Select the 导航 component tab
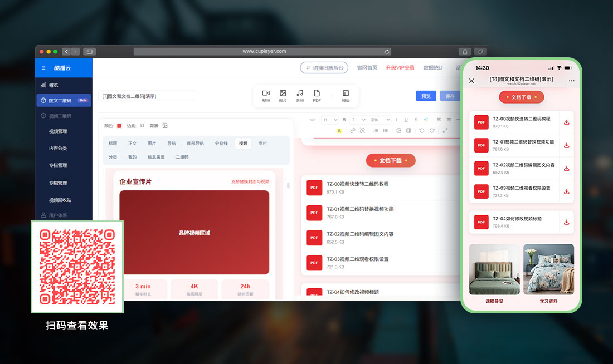 tap(172, 144)
